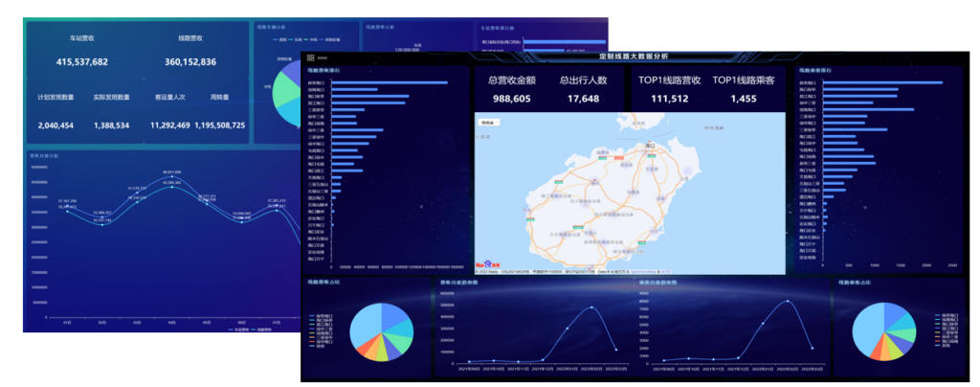Click the peak point on 乘客月度趋势图
980x387 pixels.
[789, 301]
